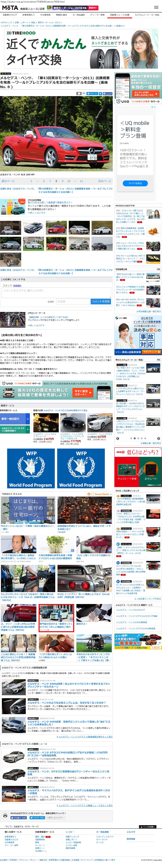The width and height of the screenshot is (162, 868).
Task: Open the 採用情報 footer link
Action: click(x=131, y=839)
